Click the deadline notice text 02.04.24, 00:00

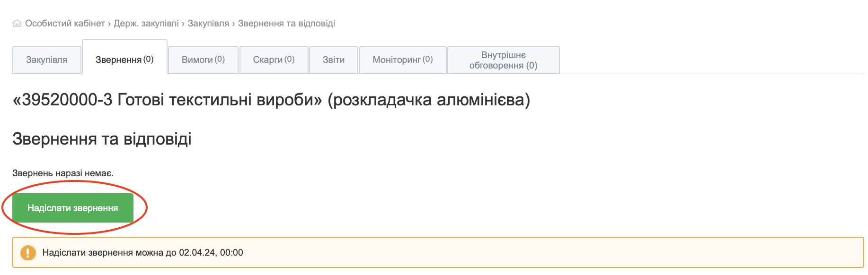coord(211,253)
